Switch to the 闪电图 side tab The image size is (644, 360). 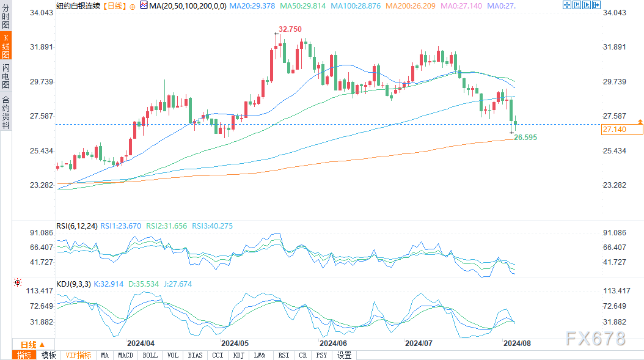point(5,75)
